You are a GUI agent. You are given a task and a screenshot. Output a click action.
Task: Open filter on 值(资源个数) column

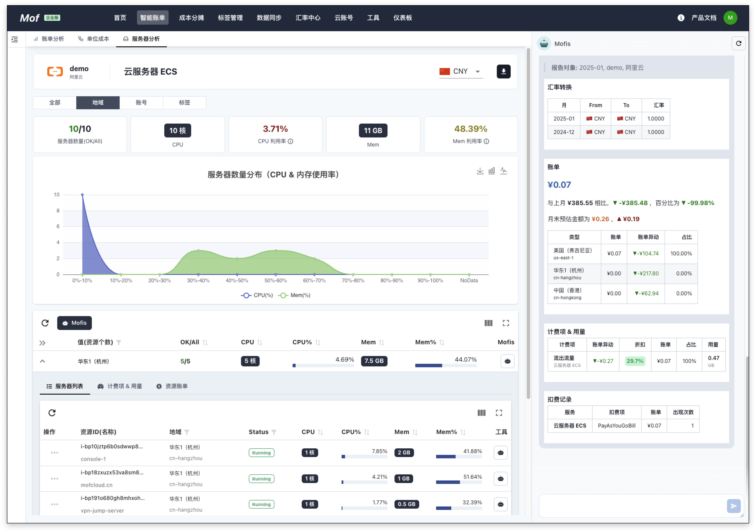tap(119, 343)
